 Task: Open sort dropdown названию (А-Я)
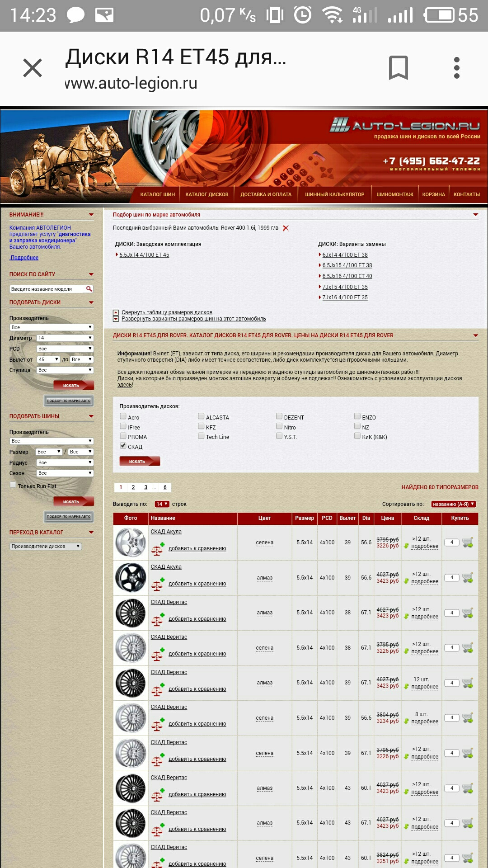coord(453,504)
